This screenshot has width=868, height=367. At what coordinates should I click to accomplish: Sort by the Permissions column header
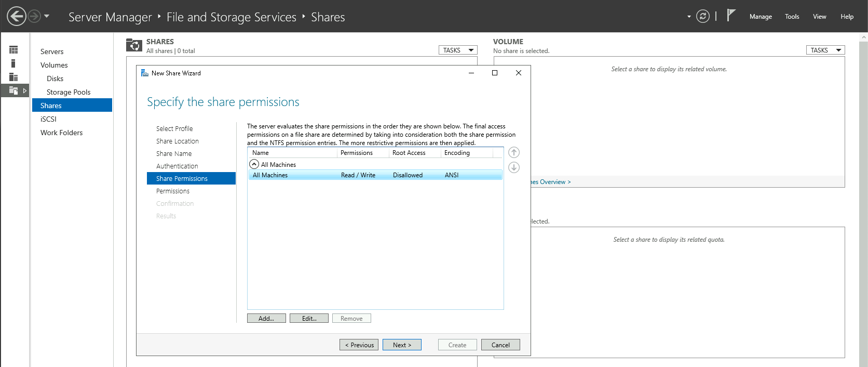pos(362,153)
